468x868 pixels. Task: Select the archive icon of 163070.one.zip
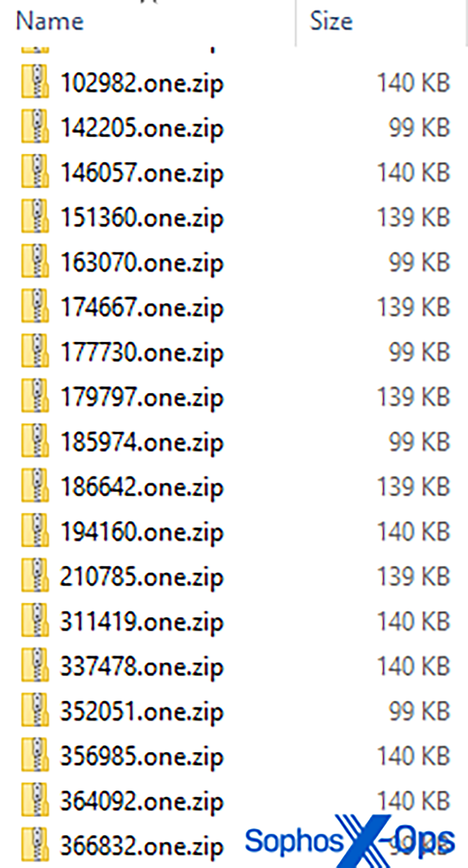click(35, 261)
